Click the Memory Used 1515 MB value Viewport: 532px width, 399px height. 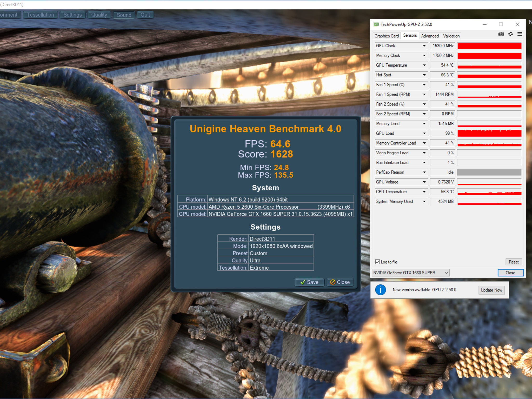pyautogui.click(x=442, y=124)
